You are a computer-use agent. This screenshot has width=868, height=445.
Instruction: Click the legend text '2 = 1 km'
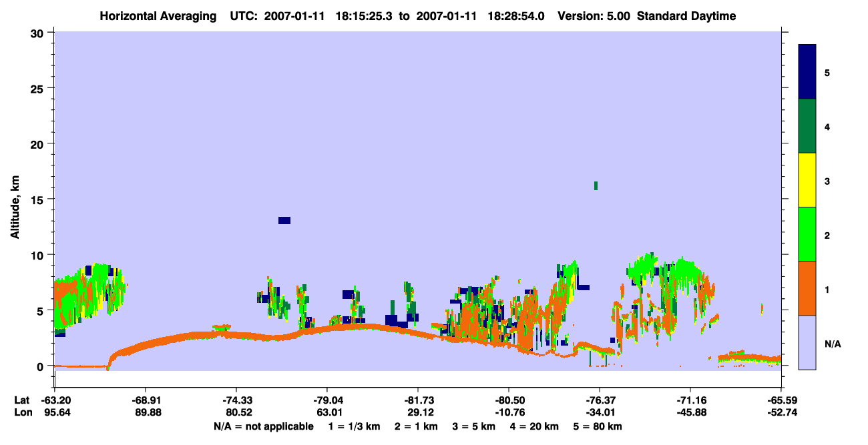[418, 426]
